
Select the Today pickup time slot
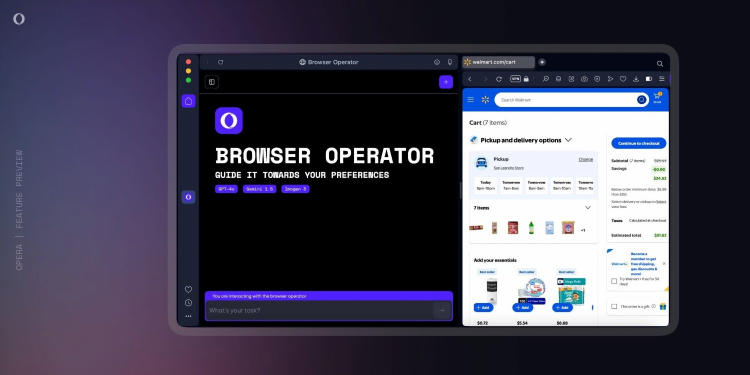[x=485, y=185]
